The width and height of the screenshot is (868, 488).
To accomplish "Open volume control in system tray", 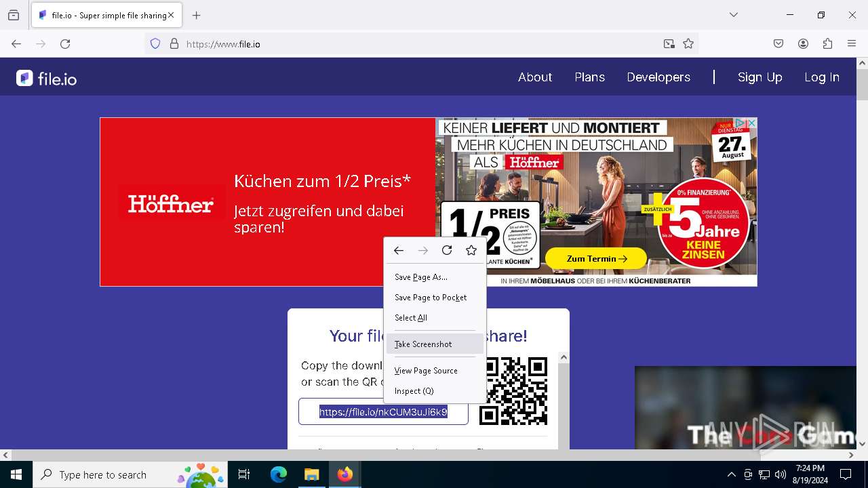I will (x=781, y=474).
